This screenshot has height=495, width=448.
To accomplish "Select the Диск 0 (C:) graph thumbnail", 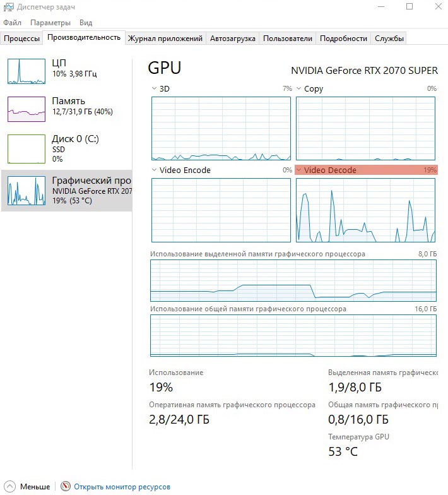I will 27,149.
